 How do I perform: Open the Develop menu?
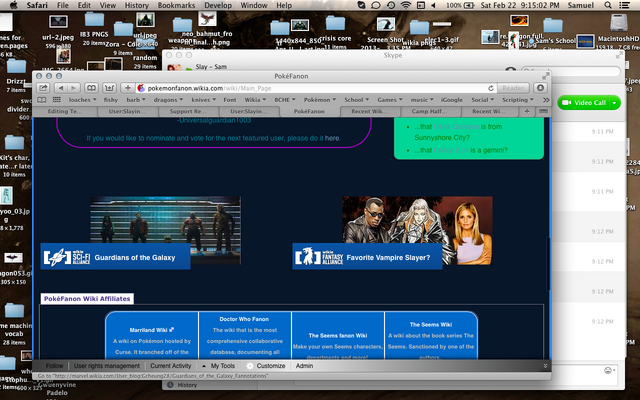[218, 5]
